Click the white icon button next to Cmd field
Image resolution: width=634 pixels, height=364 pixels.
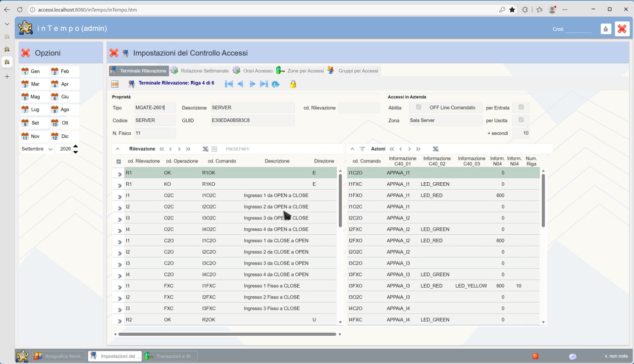(x=606, y=29)
